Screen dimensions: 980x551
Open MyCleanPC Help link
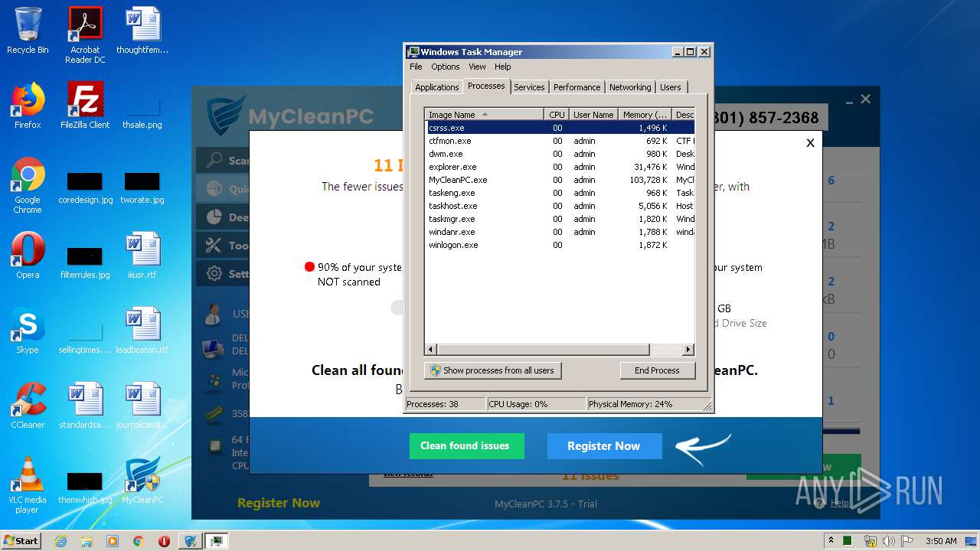(x=839, y=503)
